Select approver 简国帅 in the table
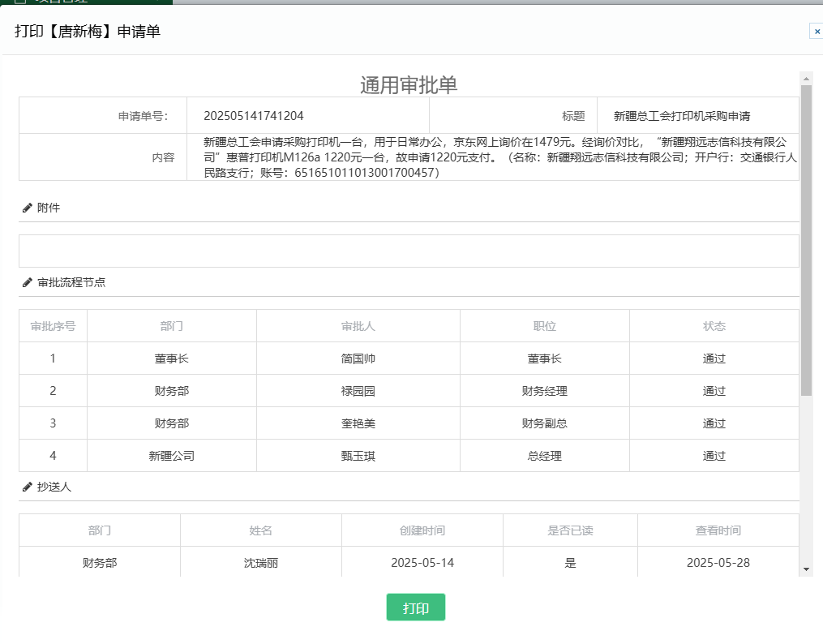 [x=358, y=358]
